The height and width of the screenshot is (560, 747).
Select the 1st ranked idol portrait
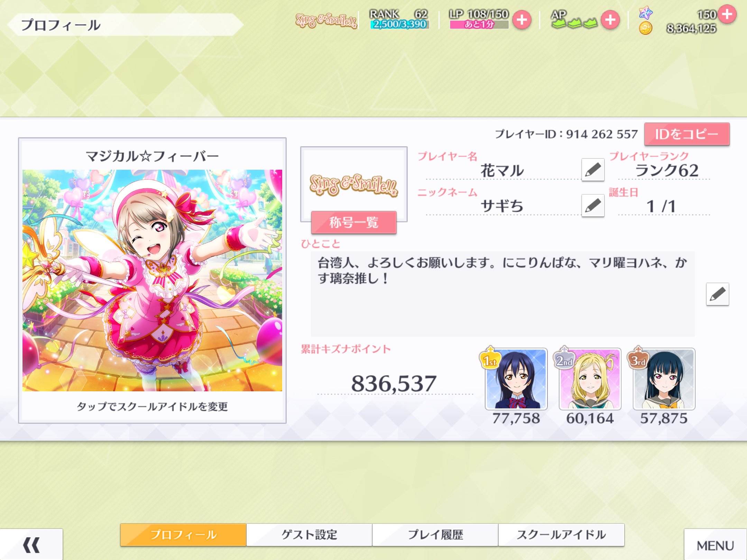(516, 379)
